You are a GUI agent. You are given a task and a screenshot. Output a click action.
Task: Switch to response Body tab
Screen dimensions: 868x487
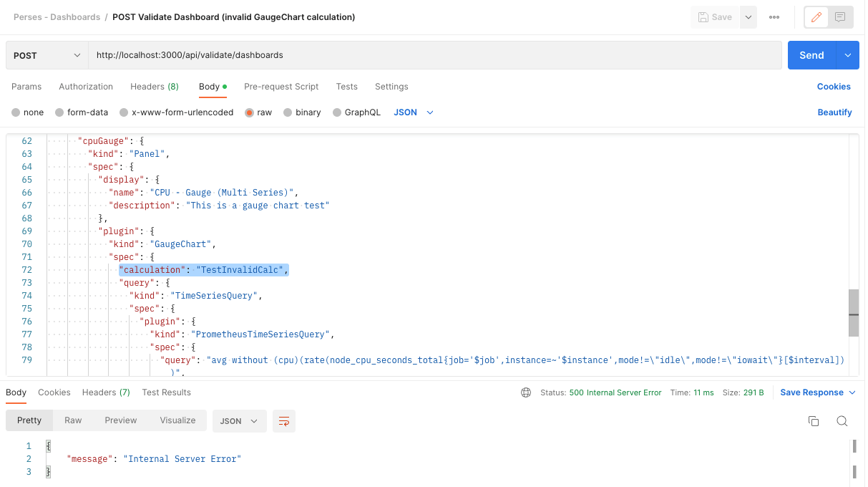click(16, 392)
